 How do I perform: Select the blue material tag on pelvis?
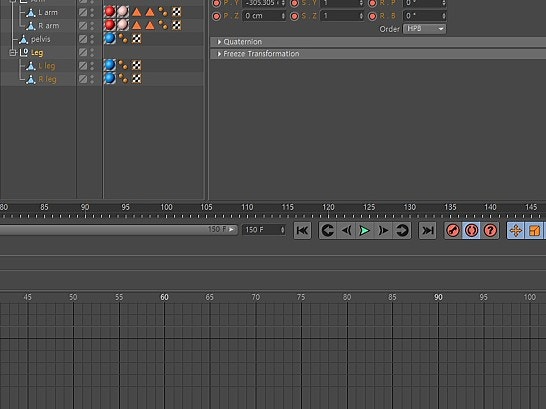(x=110, y=38)
